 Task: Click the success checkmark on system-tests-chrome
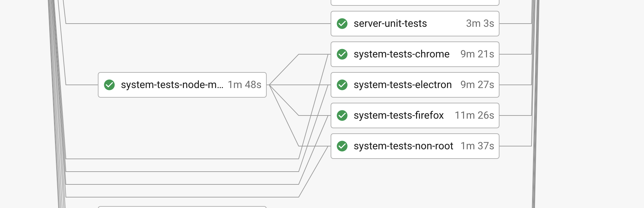[342, 54]
